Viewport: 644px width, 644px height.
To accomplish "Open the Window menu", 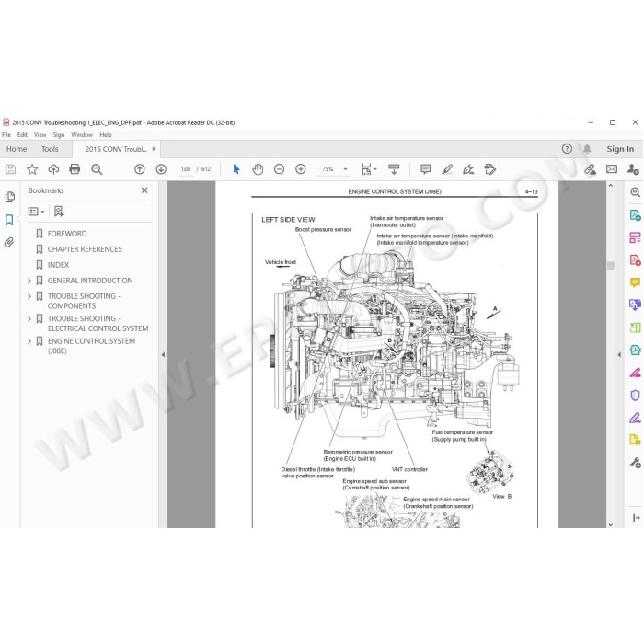I will (x=82, y=134).
